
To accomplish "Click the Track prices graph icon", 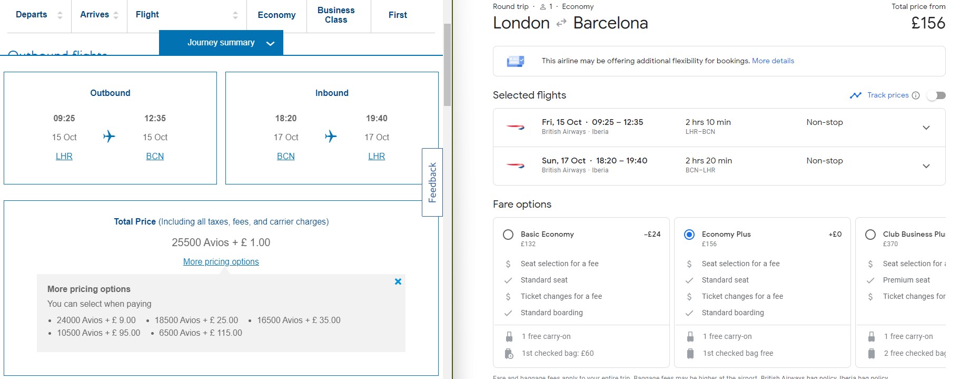I will coord(855,95).
